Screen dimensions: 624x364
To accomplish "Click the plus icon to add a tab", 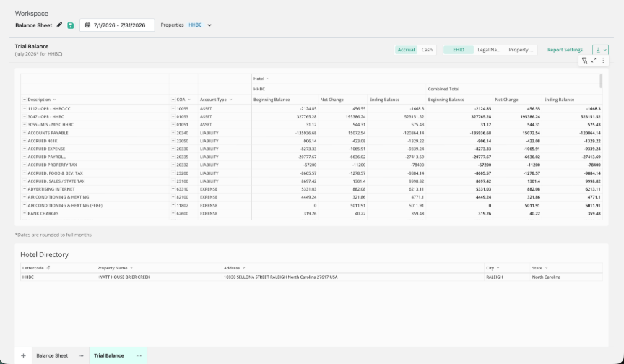I will coord(23,355).
